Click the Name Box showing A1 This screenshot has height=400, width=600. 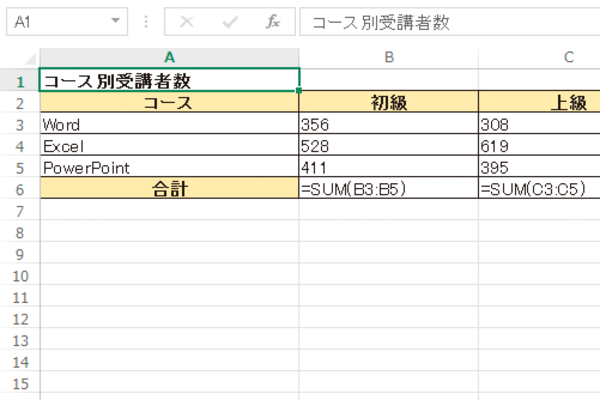[x=67, y=22]
